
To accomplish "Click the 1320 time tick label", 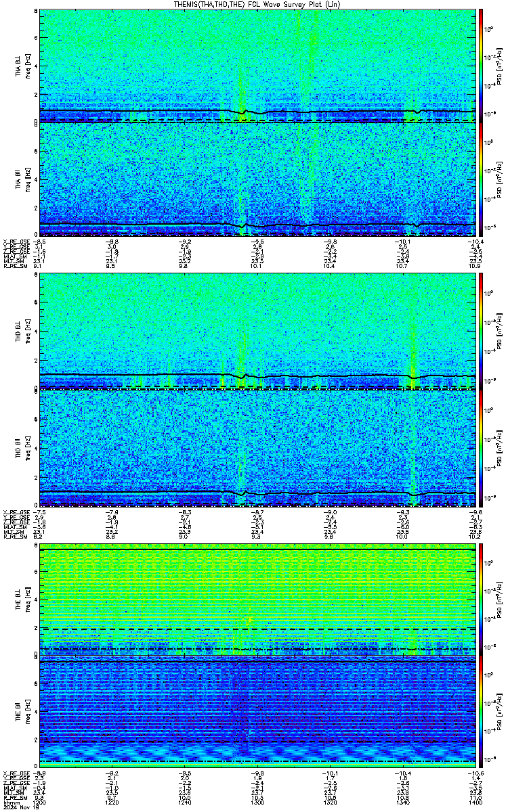I will point(330,803).
